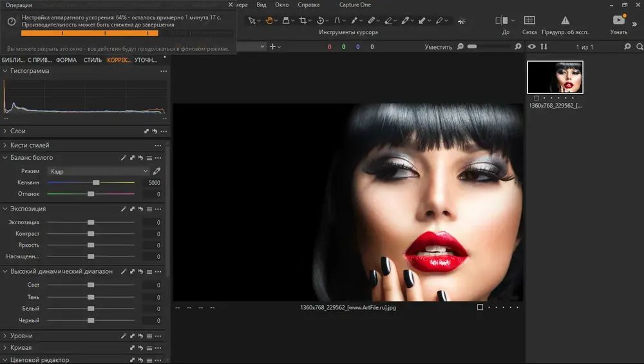
Task: Collapse the Гистограмма panel
Action: [5, 71]
